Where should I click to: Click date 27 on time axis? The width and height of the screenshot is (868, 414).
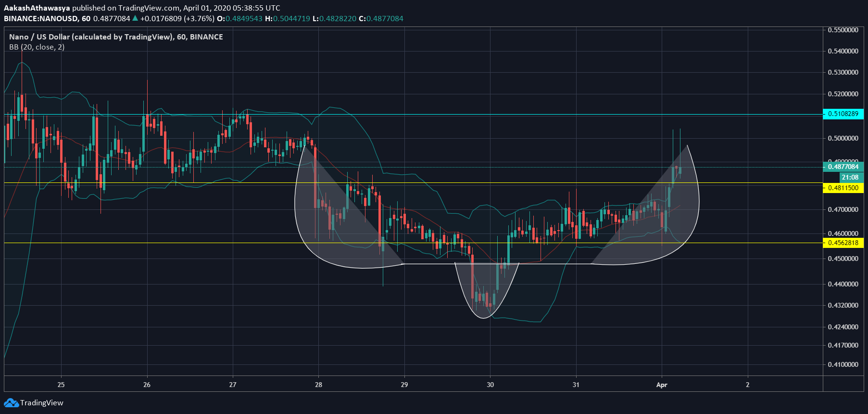[x=233, y=385]
